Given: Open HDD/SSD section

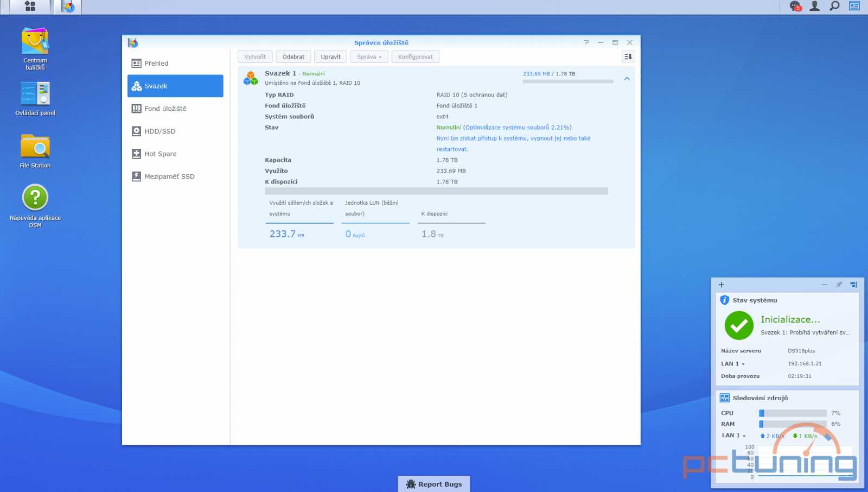Looking at the screenshot, I should (x=175, y=131).
